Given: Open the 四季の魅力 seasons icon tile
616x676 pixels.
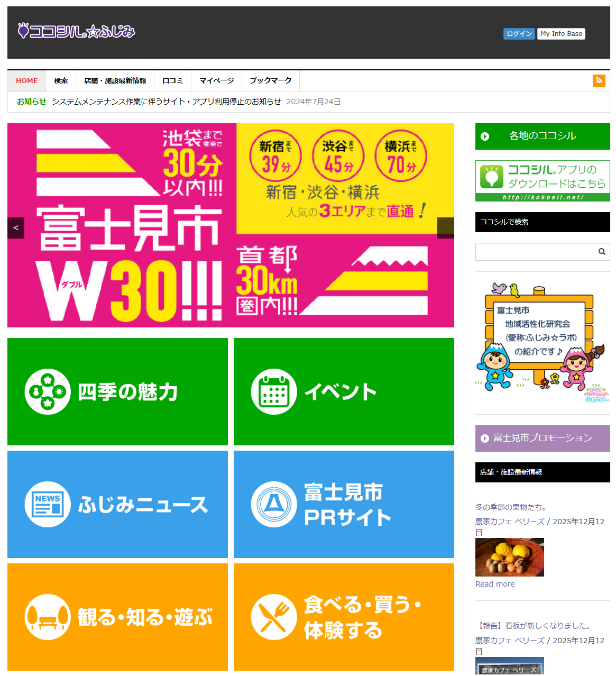Looking at the screenshot, I should coord(117,391).
